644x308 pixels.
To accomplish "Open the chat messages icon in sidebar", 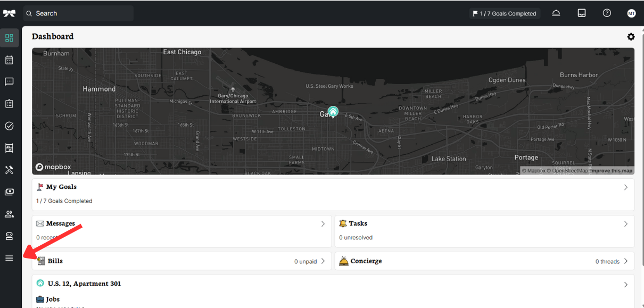I will click(9, 82).
